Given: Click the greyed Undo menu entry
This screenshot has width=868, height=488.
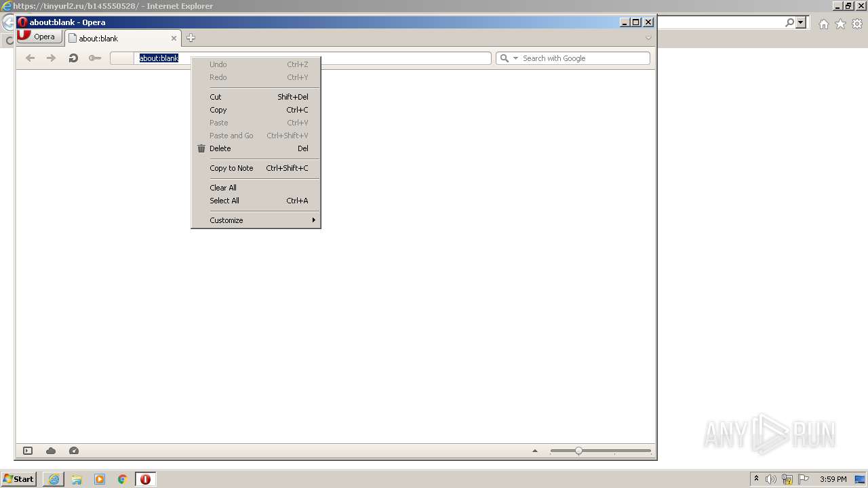Looking at the screenshot, I should [256, 64].
